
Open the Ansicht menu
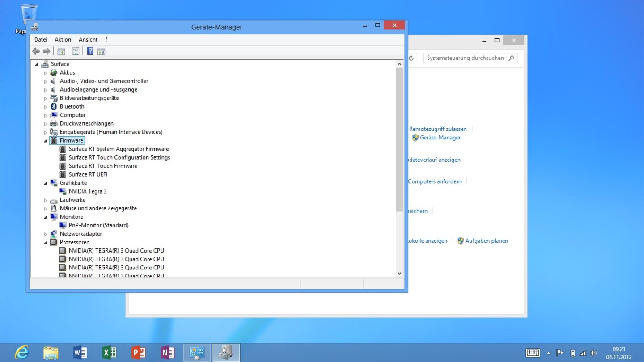click(88, 39)
